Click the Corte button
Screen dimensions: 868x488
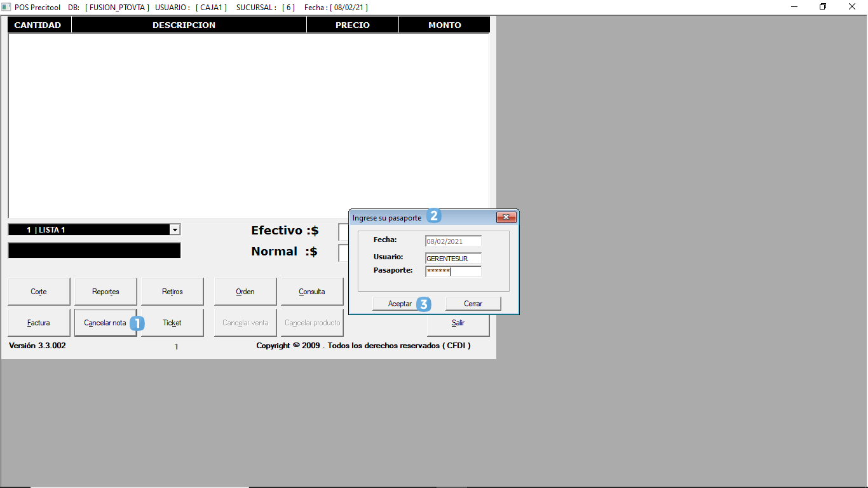tap(39, 292)
